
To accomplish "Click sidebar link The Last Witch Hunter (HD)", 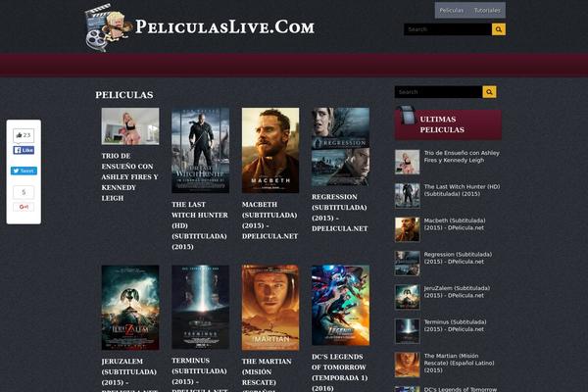I will click(x=462, y=190).
